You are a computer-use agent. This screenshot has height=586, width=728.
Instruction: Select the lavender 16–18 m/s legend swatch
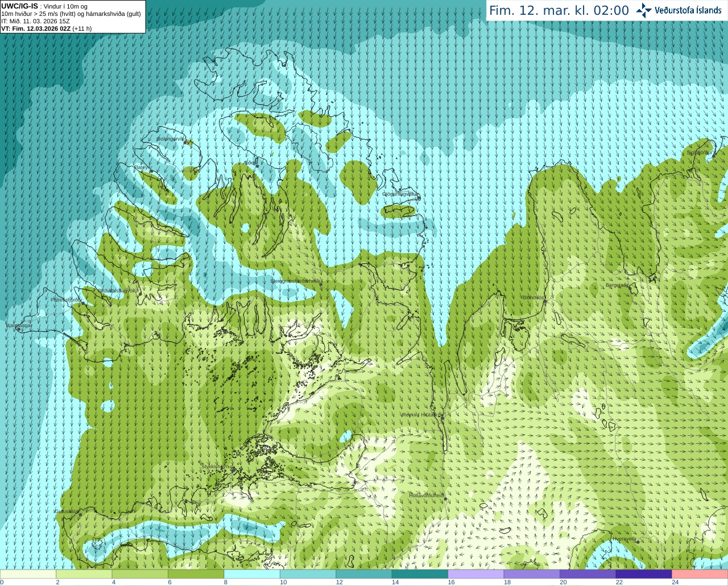pos(476,573)
